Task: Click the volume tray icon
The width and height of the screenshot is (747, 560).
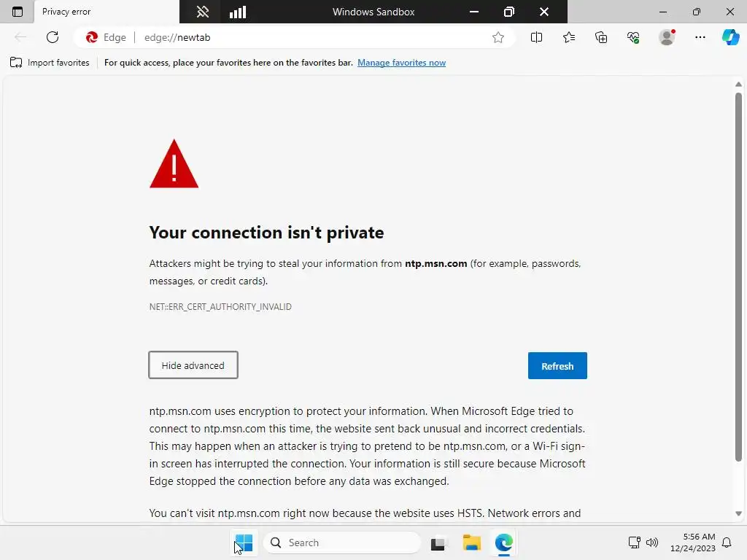Action: 651,542
